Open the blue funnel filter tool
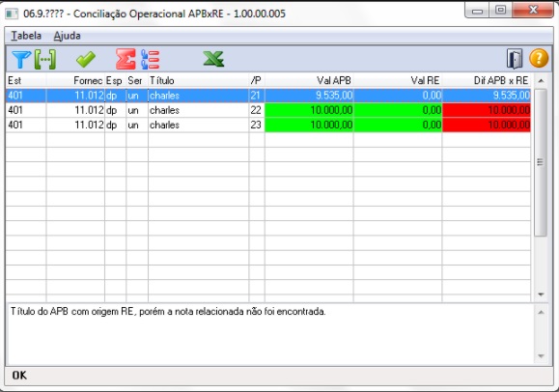Screen dimensions: 559x392 (x=21, y=59)
